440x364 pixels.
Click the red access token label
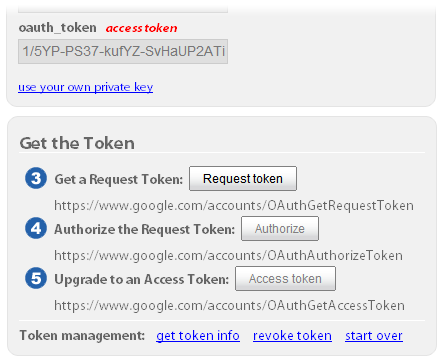142,28
